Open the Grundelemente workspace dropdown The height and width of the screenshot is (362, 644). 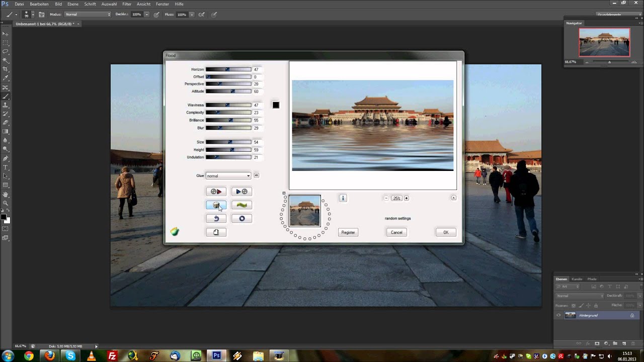[618, 15]
